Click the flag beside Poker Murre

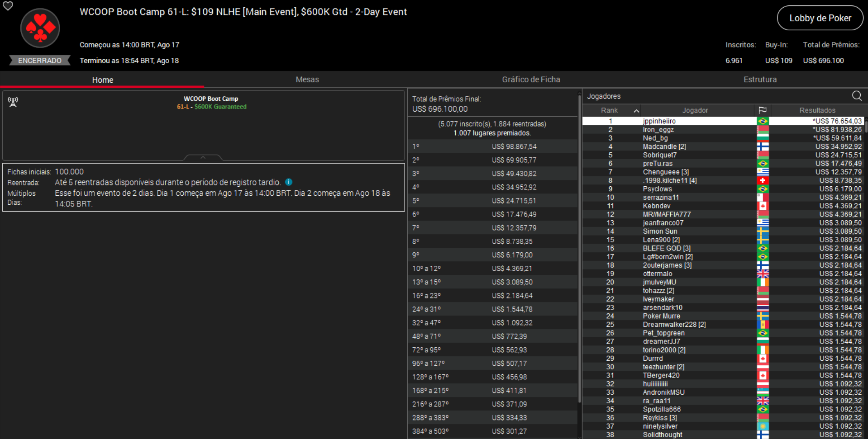click(763, 316)
